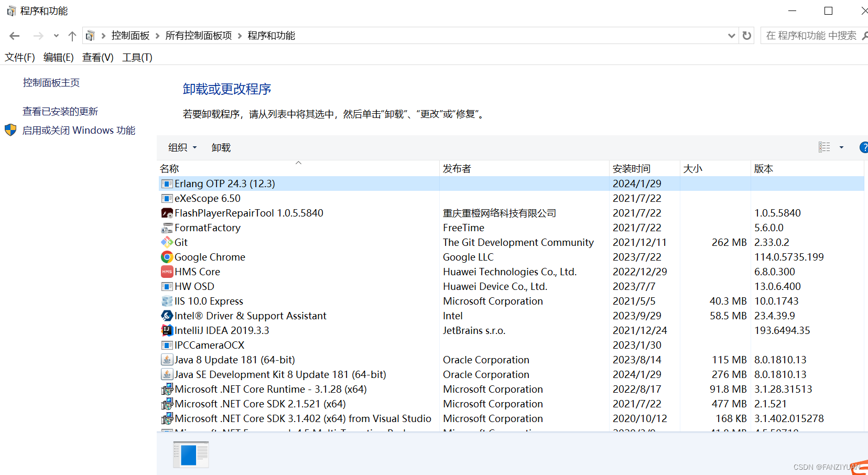Click Huawei Technologies Co., Ltd. publisher text

tap(510, 272)
